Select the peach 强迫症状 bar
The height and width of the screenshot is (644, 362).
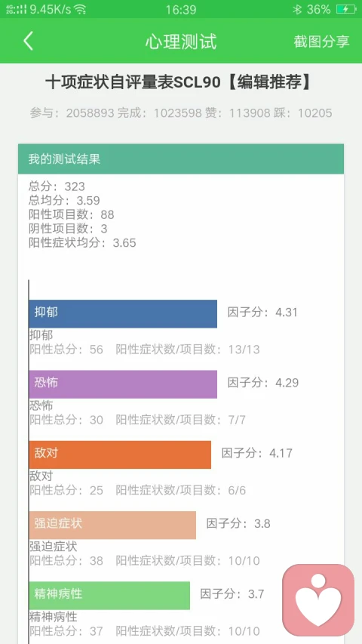pyautogui.click(x=112, y=525)
